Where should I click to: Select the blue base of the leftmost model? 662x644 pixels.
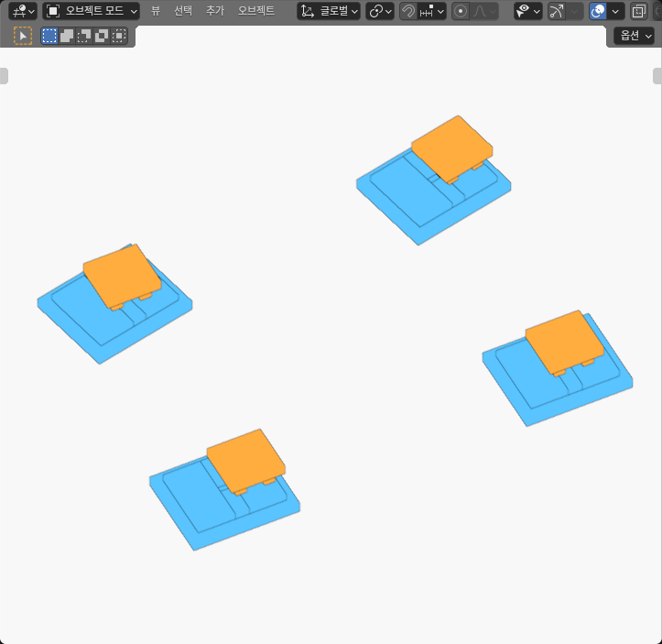(81, 314)
